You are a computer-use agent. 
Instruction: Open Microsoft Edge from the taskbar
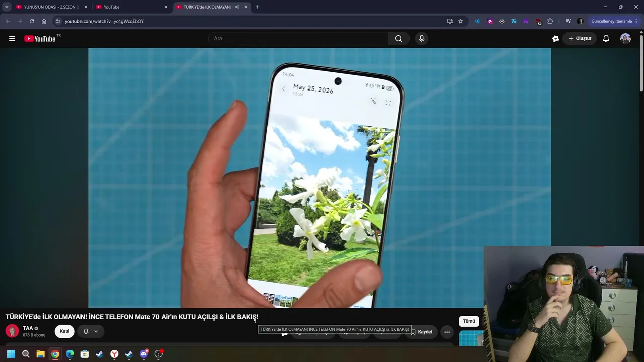pos(70,354)
